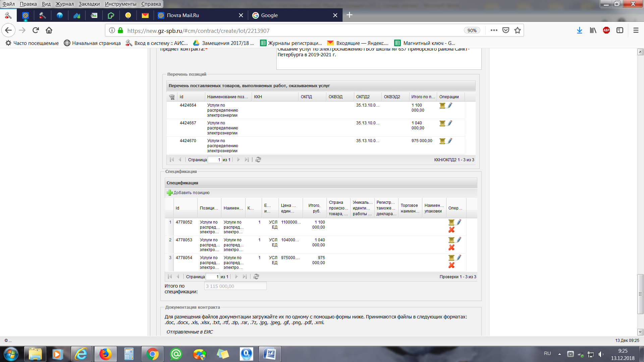Viewport: 644px width, 362px height.
Task: Open the Firefox hamburger menu
Action: pos(636,31)
